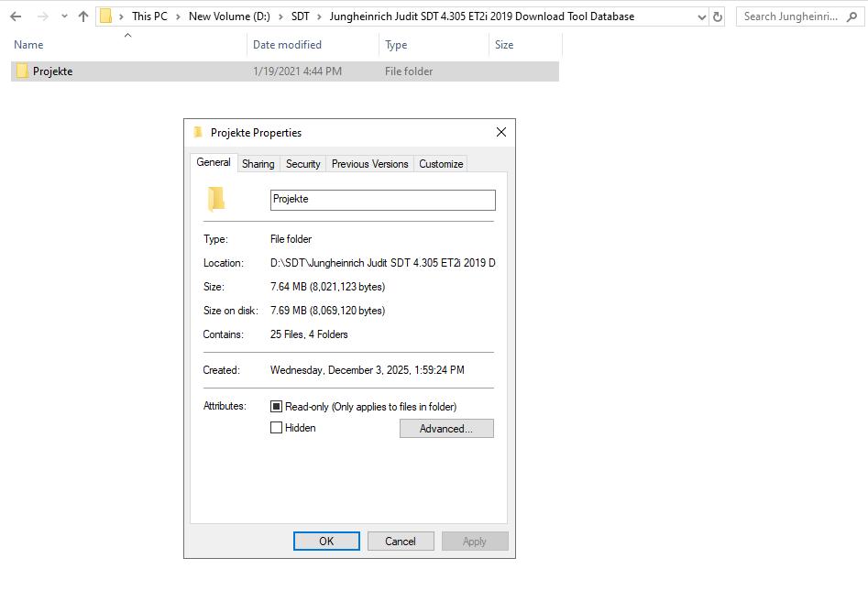The height and width of the screenshot is (591, 868).
Task: Select the Projekte folder icon in list
Action: point(22,71)
